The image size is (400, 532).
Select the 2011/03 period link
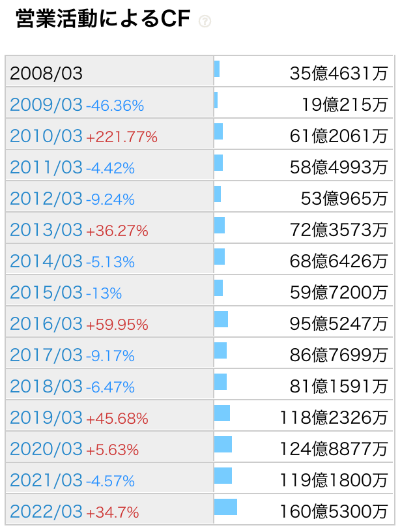click(46, 168)
